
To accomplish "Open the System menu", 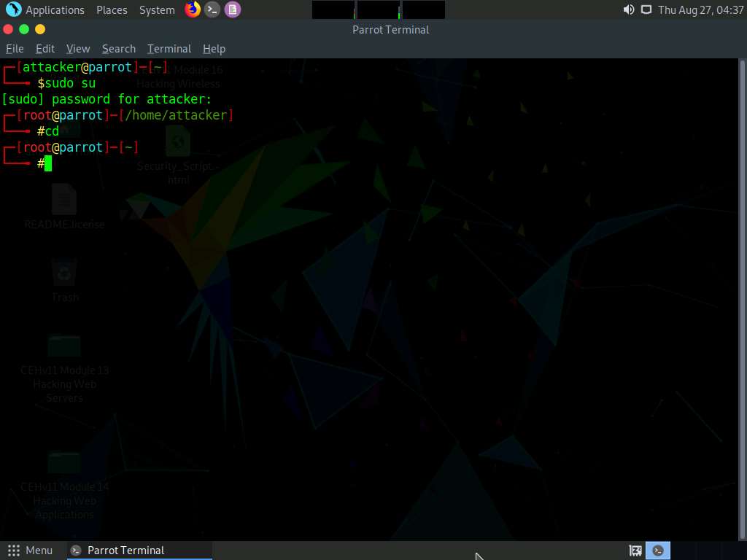I will [x=157, y=9].
